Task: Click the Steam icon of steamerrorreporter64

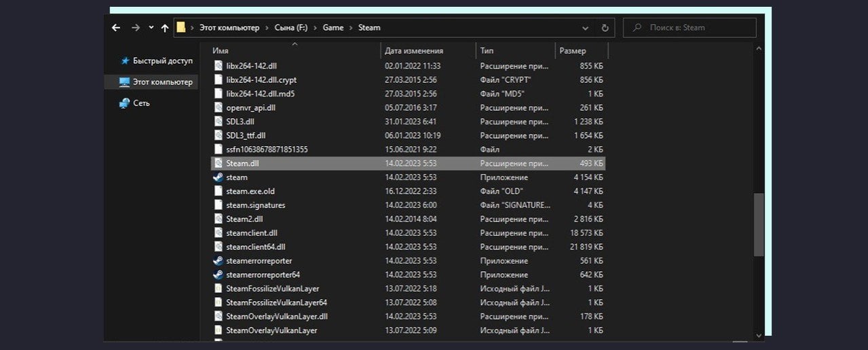Action: tap(218, 275)
